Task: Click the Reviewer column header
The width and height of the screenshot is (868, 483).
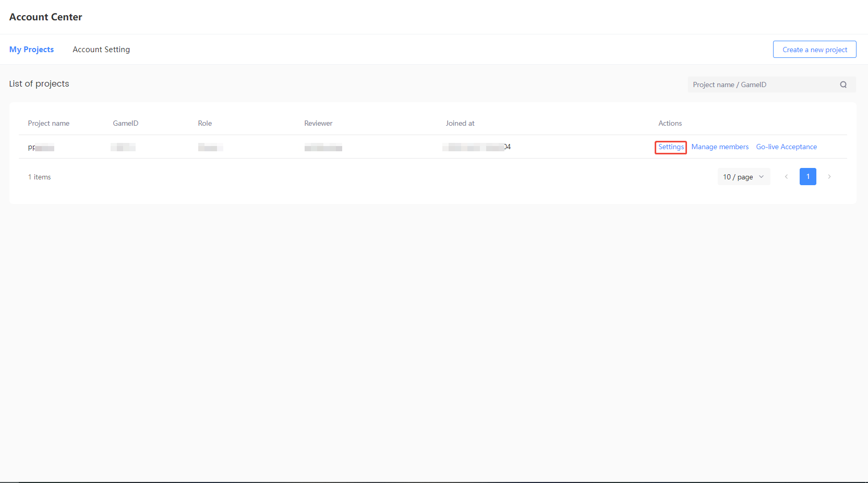Action: coord(318,124)
